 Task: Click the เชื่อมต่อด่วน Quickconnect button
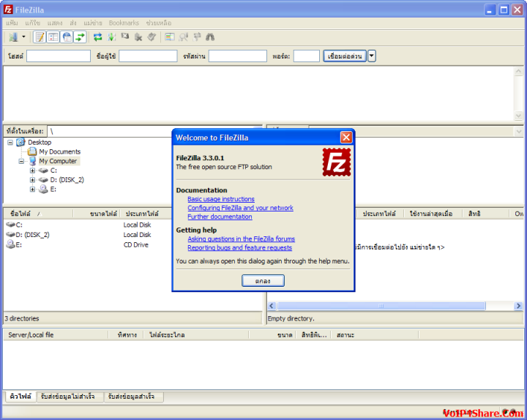click(x=345, y=56)
